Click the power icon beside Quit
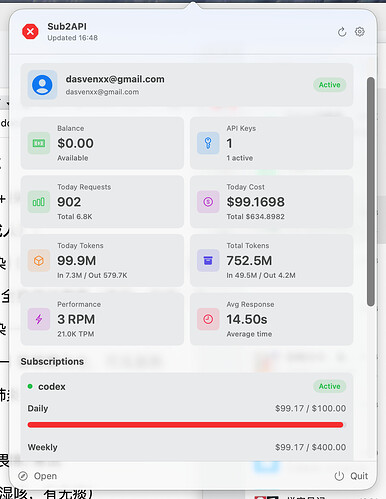The width and height of the screenshot is (386, 499). [339, 476]
